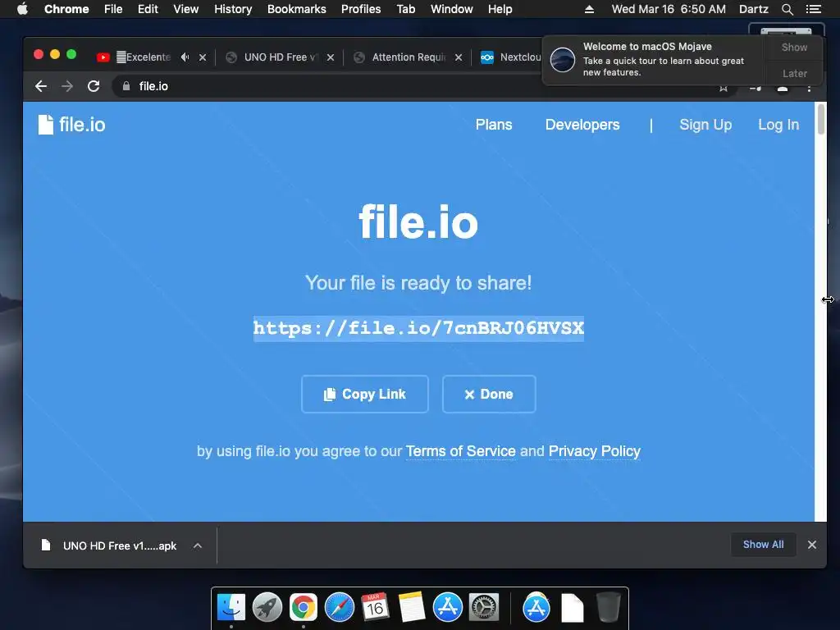Open the downloaded UNO HD Free apk

pyautogui.click(x=109, y=546)
